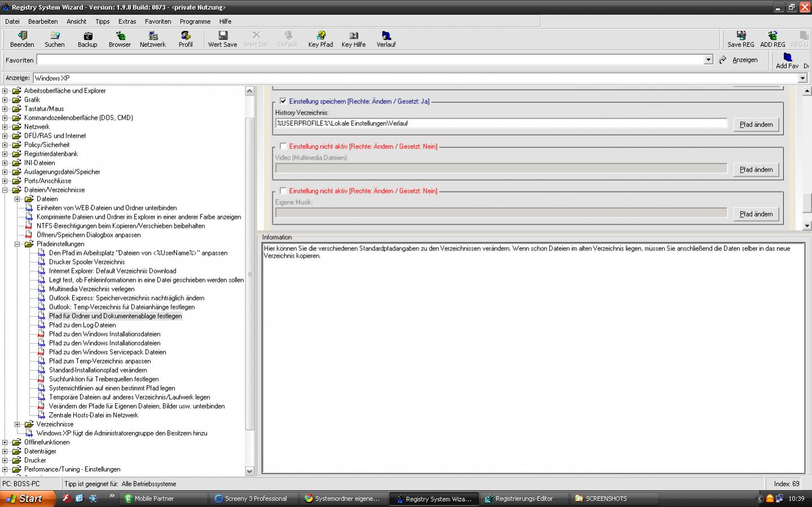Click the Start button on the taskbar
812x507 pixels.
[x=27, y=499]
